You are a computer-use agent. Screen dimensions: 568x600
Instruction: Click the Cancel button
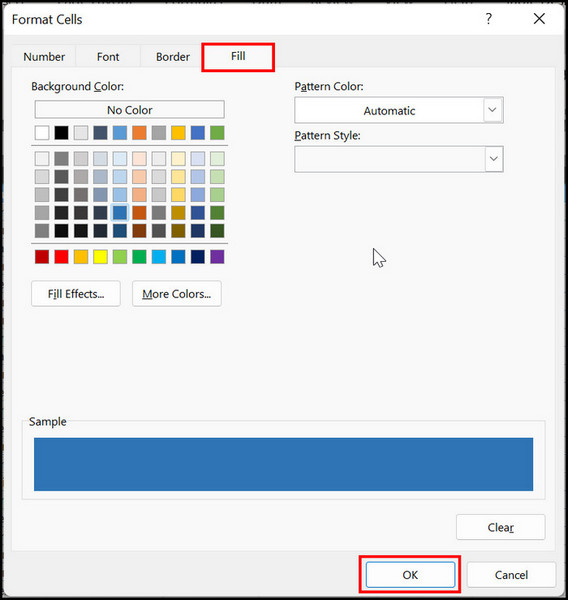pyautogui.click(x=511, y=574)
